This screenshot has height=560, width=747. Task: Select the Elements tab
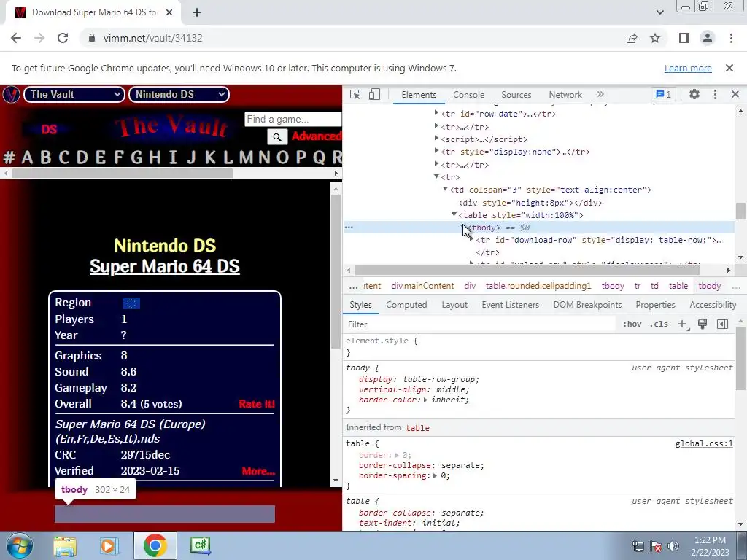[x=419, y=94]
